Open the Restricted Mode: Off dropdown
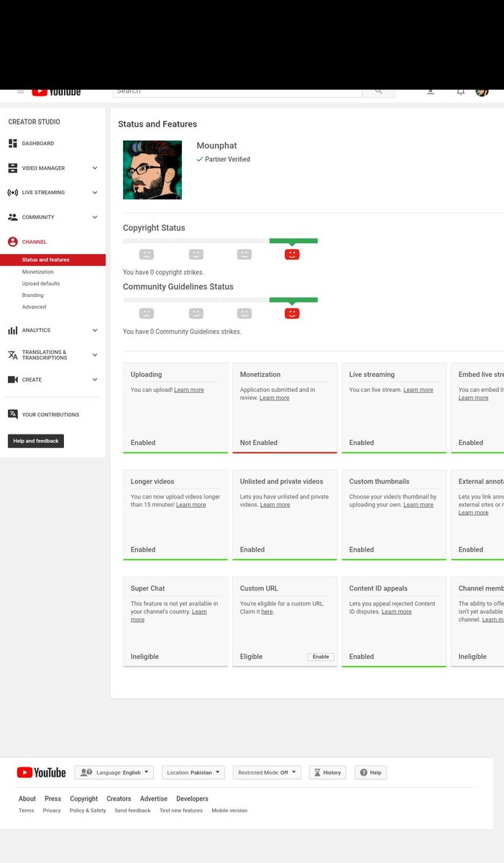 click(265, 772)
